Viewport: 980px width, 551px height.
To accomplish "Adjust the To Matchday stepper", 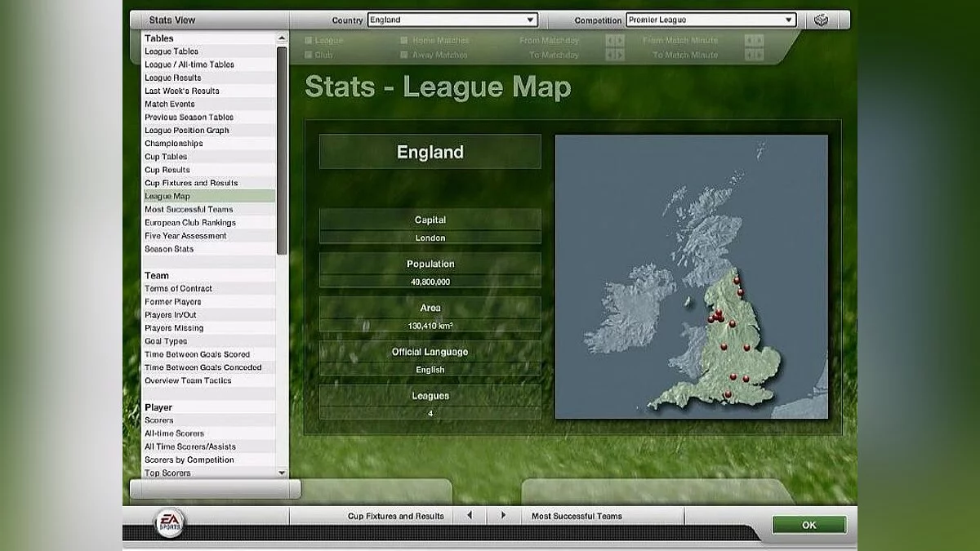I will pyautogui.click(x=615, y=55).
